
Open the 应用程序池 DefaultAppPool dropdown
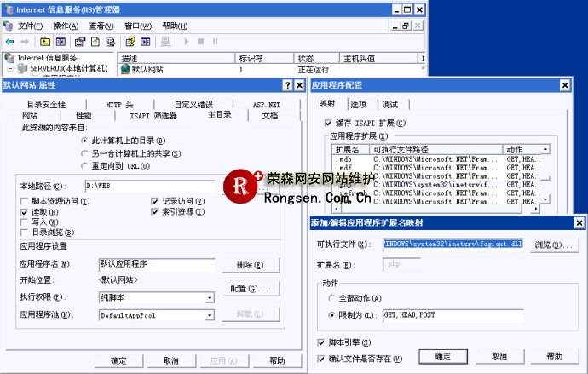point(209,315)
